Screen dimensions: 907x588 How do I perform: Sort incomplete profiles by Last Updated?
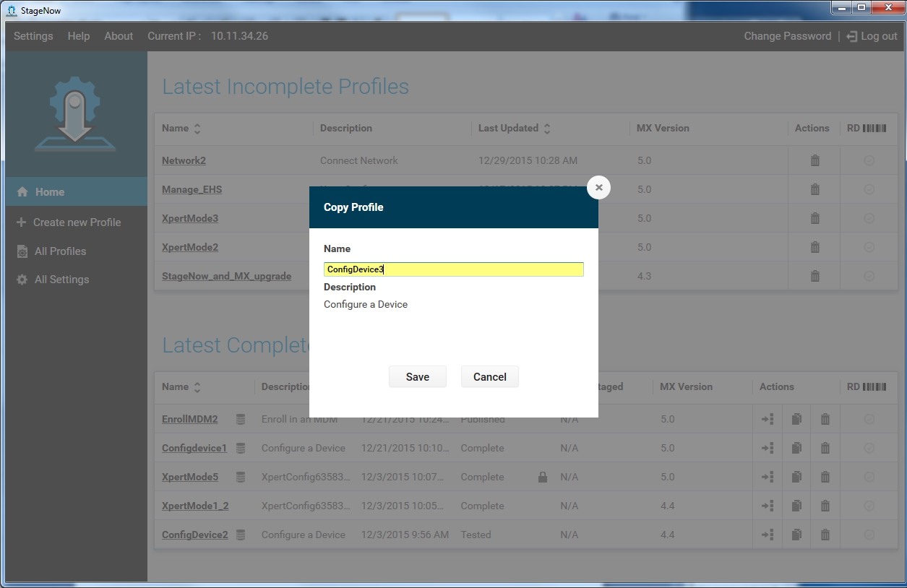(547, 129)
